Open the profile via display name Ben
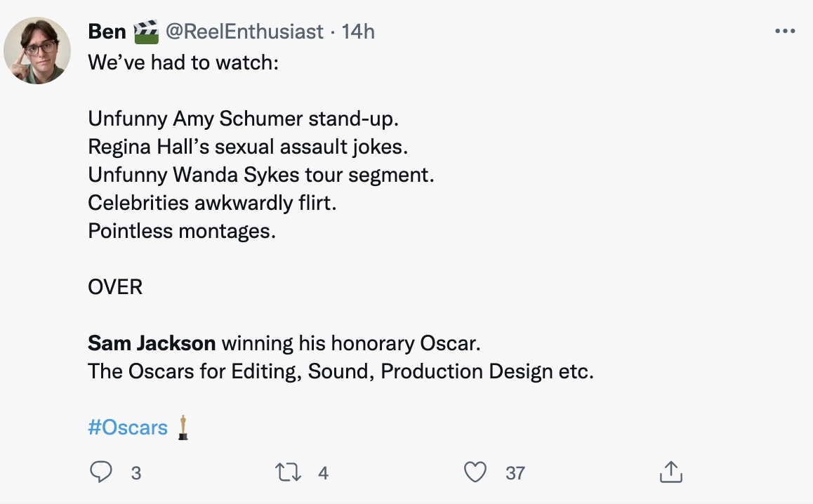This screenshot has width=813, height=504. coord(107,32)
